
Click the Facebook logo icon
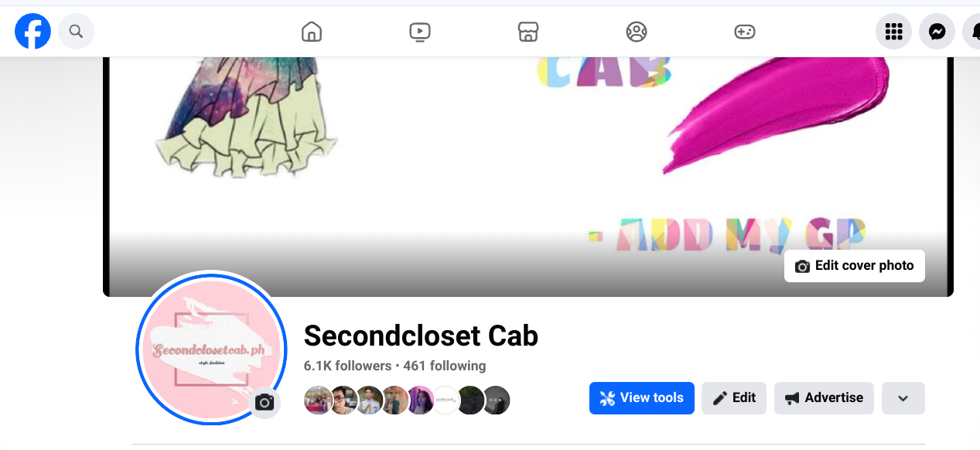[32, 32]
